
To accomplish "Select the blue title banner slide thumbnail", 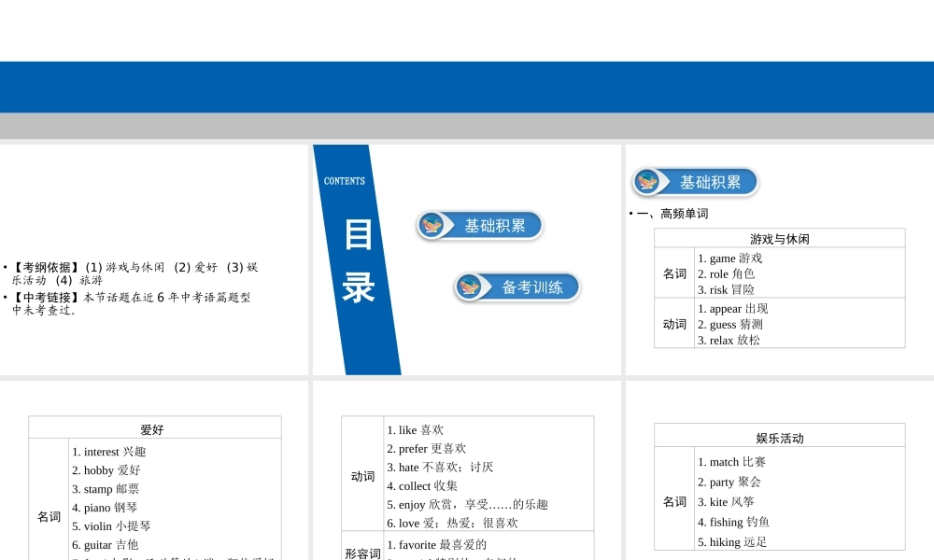I will click(467, 70).
